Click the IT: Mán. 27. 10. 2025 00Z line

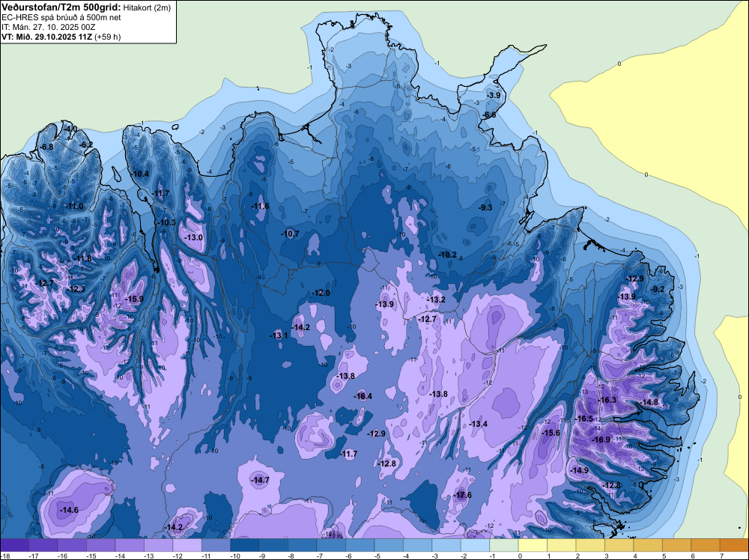(x=48, y=27)
